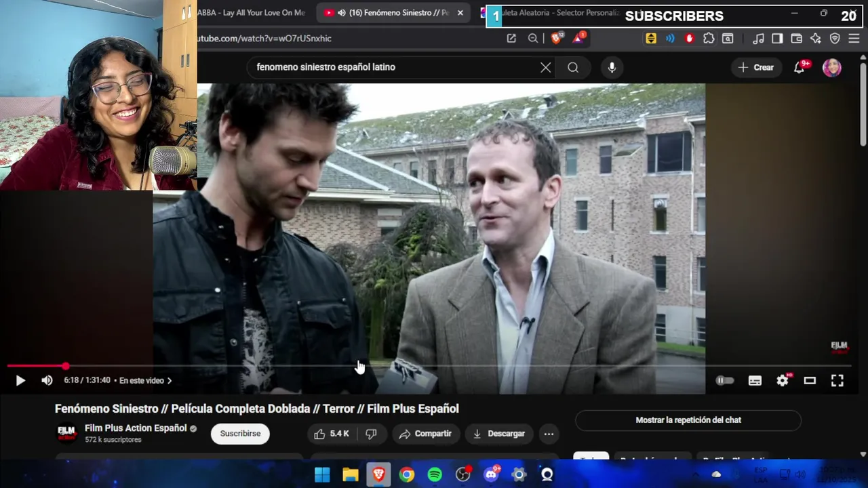Open the Brave Leo AI sparkle icon
Viewport: 868px width, 488px height.
(x=816, y=39)
